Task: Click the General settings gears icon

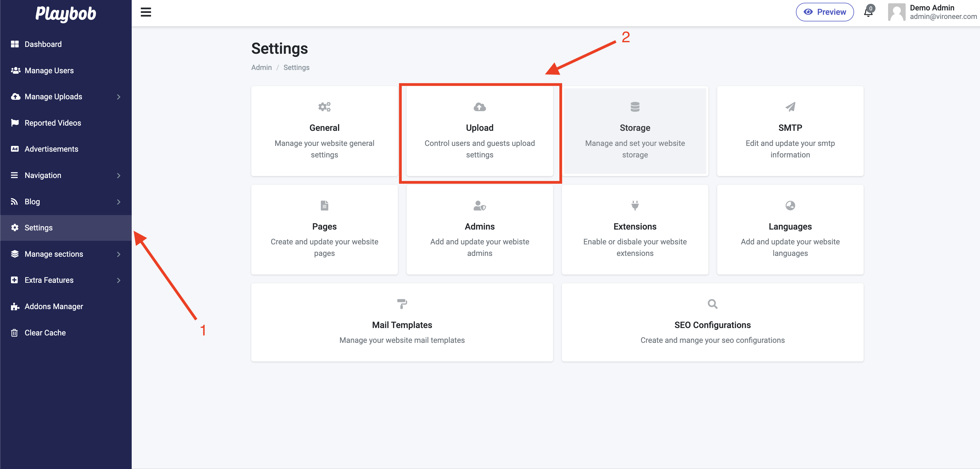Action: tap(325, 107)
